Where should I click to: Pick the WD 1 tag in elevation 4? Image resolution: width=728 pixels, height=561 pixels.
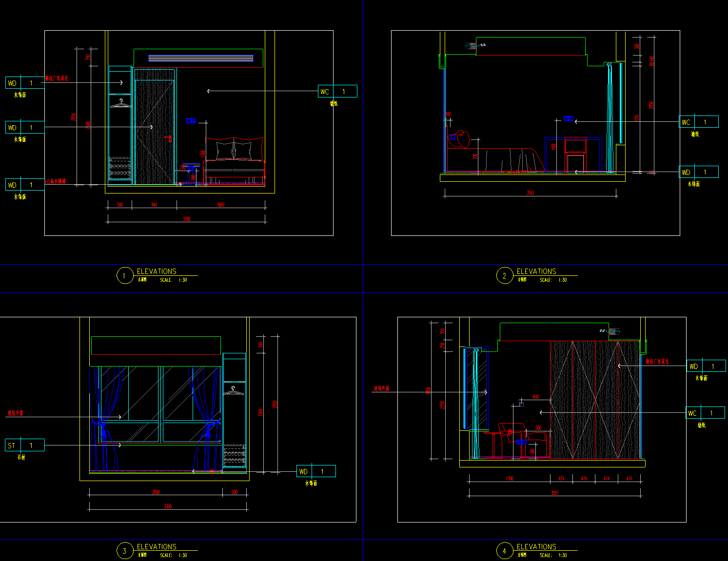coord(706,366)
